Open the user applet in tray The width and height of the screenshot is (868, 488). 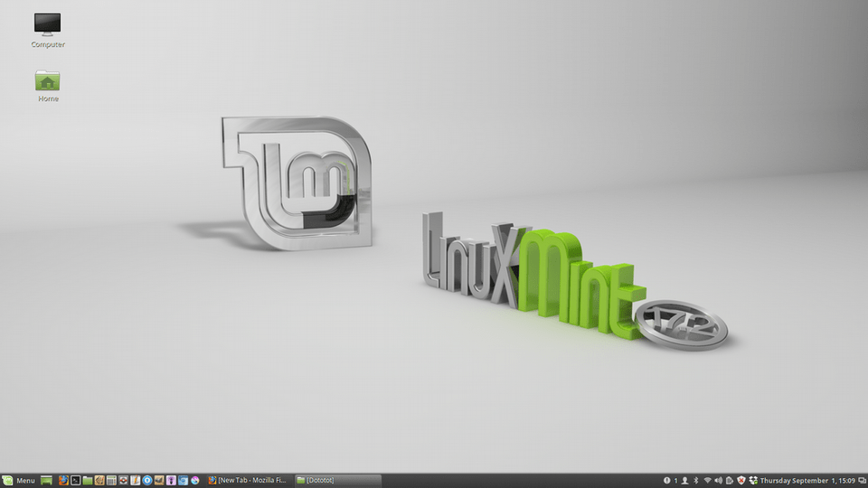684,480
